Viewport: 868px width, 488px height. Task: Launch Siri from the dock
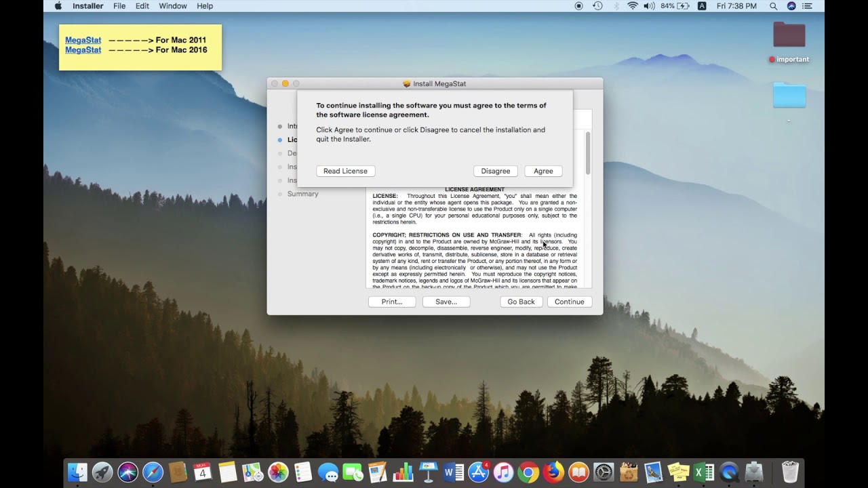(127, 472)
